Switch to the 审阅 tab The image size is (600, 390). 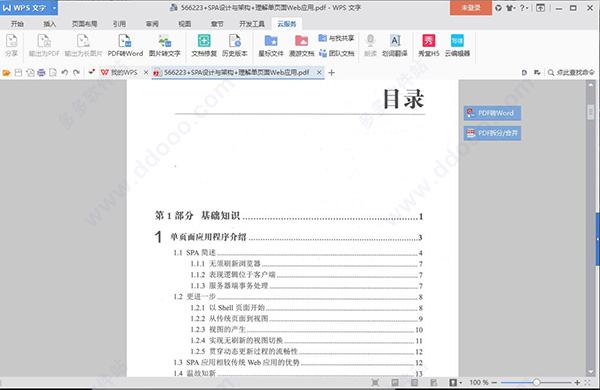click(152, 24)
